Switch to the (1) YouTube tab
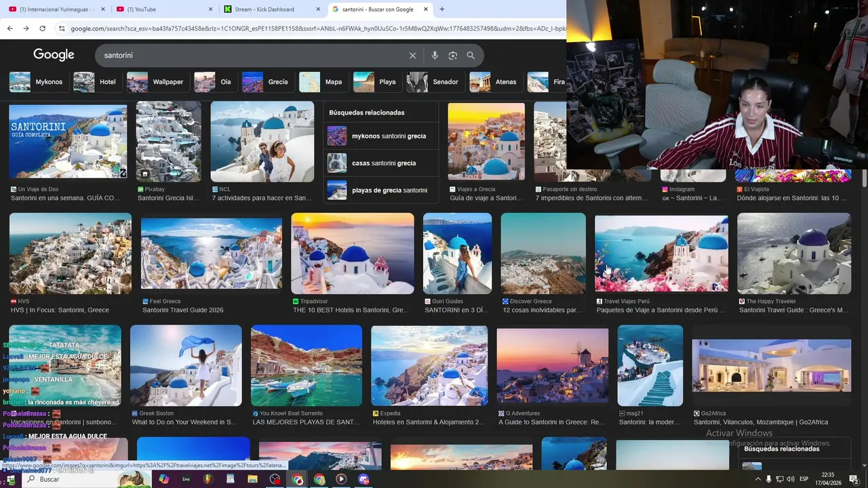Viewport: 868px width, 488px height. click(163, 9)
